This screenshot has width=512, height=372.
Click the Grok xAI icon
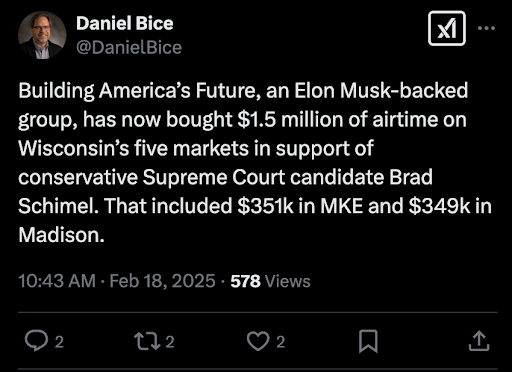click(x=447, y=28)
